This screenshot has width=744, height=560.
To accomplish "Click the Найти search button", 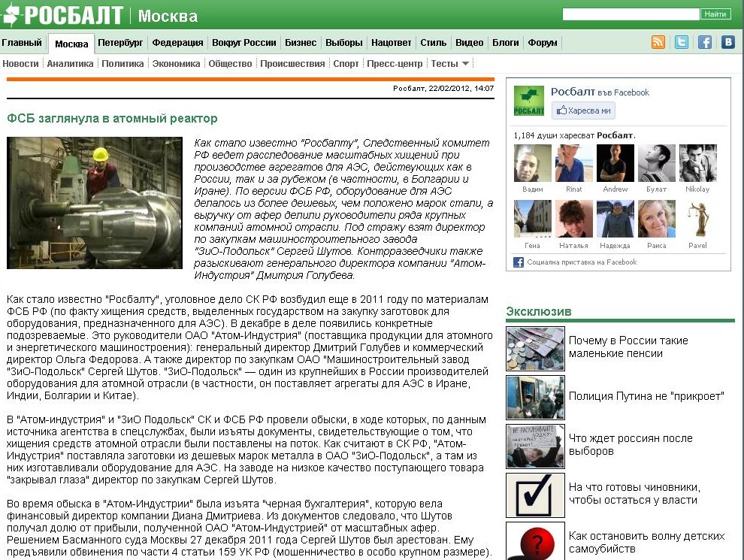I will point(715,14).
